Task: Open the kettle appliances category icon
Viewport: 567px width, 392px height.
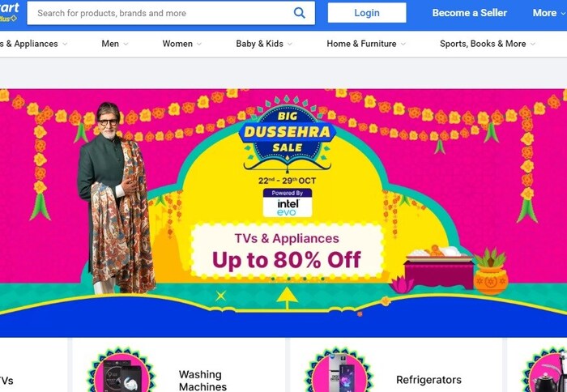Action: point(545,370)
